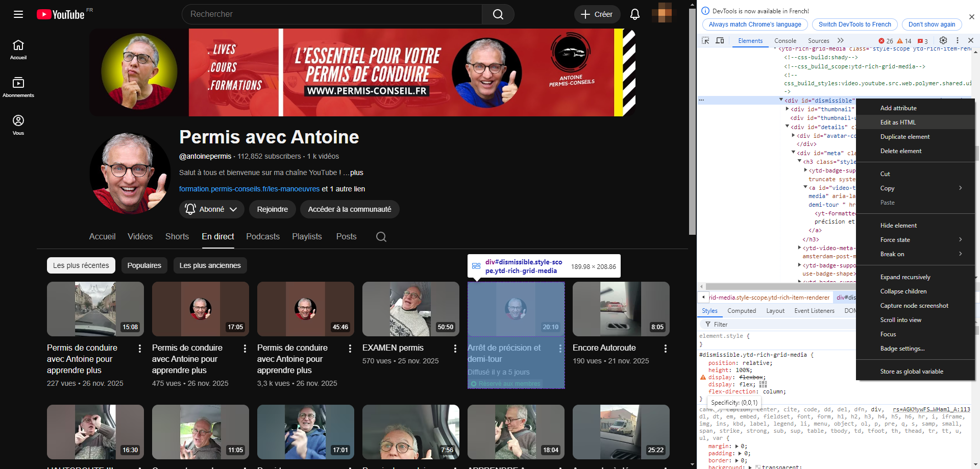980x469 pixels.
Task: Open the notifications bell
Action: [x=634, y=14]
